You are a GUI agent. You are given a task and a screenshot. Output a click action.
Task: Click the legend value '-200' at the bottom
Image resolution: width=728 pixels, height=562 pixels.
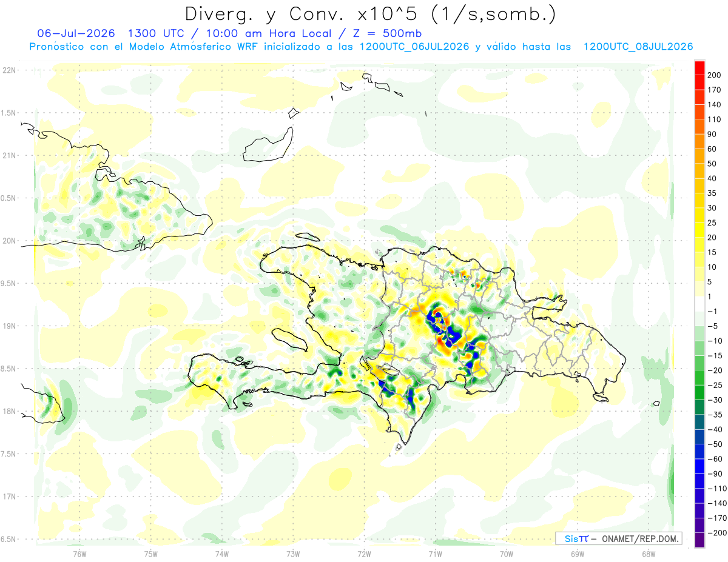(x=716, y=532)
